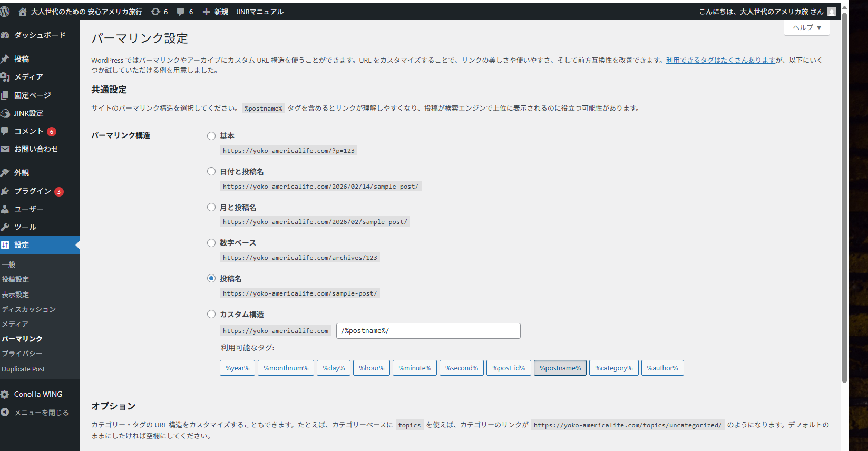This screenshot has height=451, width=868.
Task: Click the plus icon for new content
Action: pyautogui.click(x=206, y=12)
